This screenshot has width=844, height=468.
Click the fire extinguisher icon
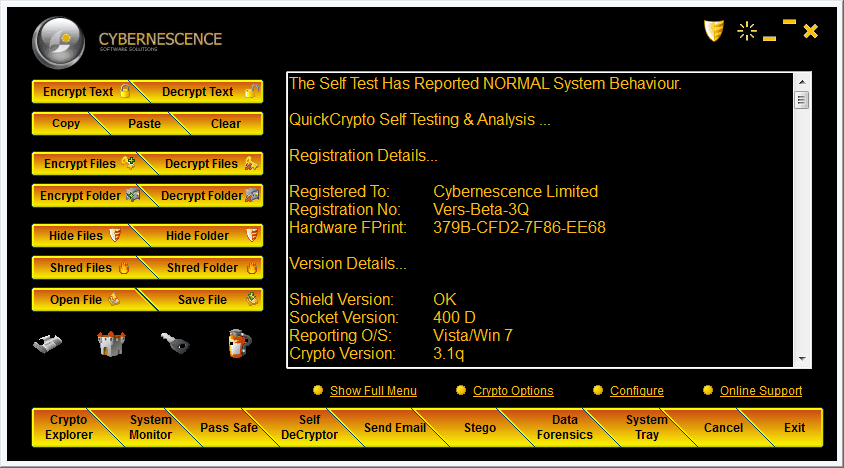point(240,344)
